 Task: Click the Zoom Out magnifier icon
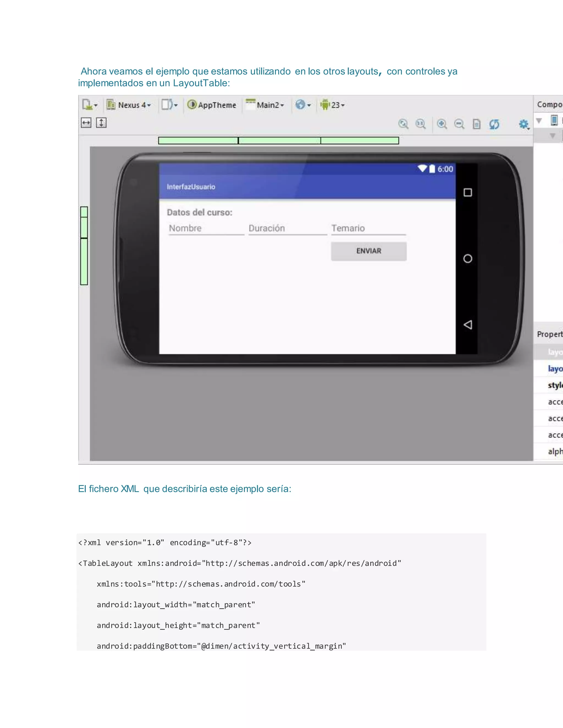[459, 124]
